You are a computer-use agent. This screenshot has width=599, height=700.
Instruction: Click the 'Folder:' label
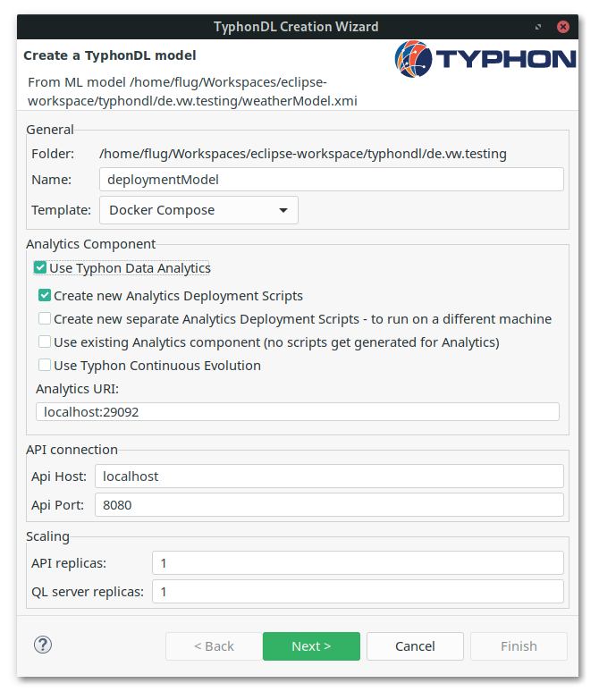point(53,154)
